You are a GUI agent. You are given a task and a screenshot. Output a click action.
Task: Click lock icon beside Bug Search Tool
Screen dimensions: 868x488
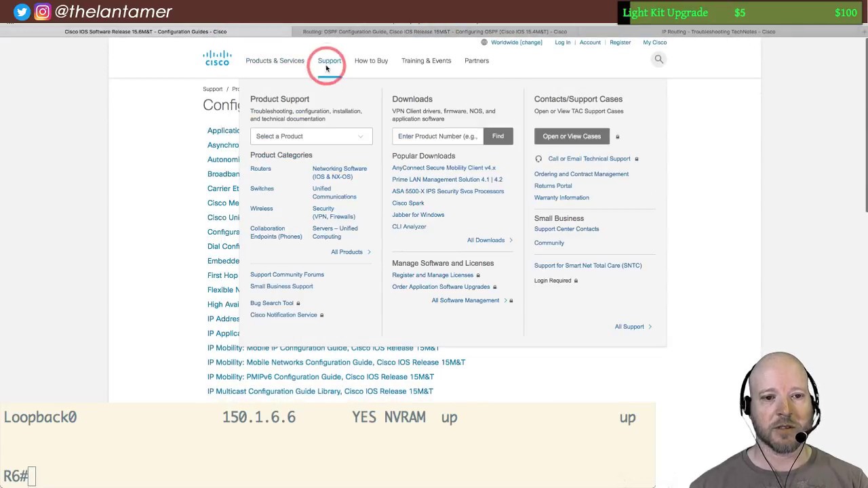(298, 303)
